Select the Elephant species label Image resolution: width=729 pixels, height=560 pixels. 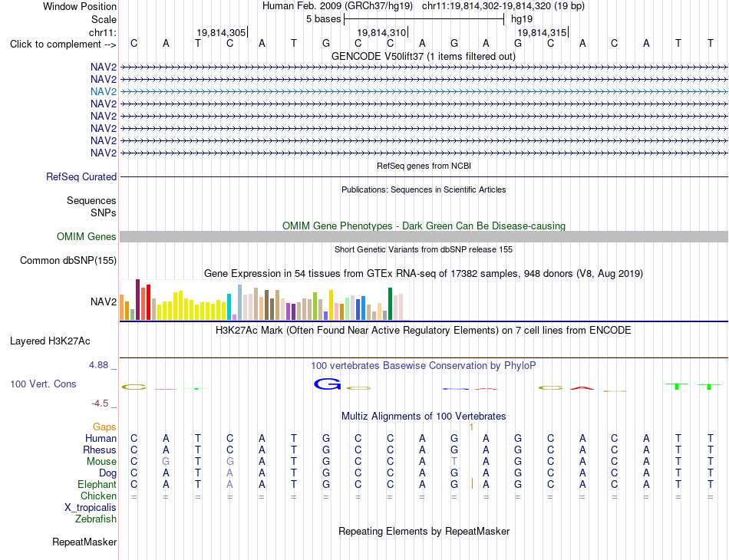[97, 484]
